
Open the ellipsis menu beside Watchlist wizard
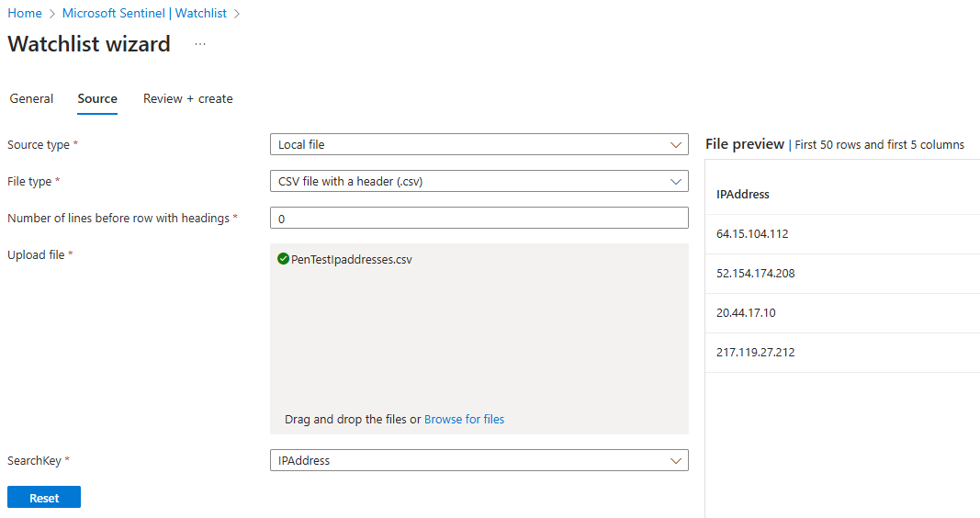(x=200, y=44)
